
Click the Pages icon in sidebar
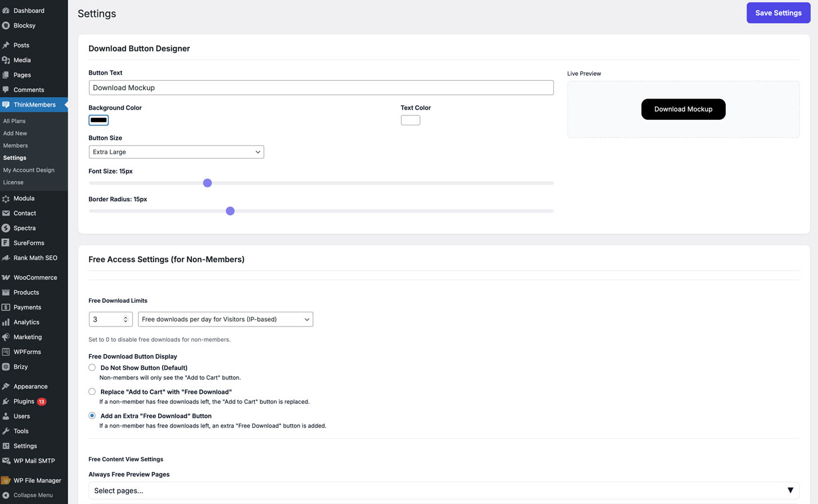pyautogui.click(x=6, y=75)
